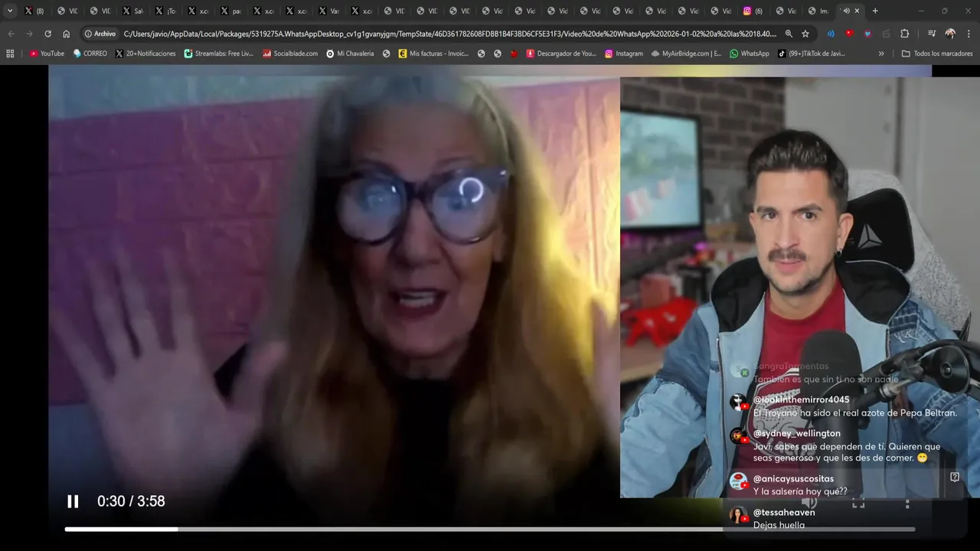Viewport: 980px width, 551px height.
Task: Open the Socialblade.com bookmark
Action: (x=290, y=54)
